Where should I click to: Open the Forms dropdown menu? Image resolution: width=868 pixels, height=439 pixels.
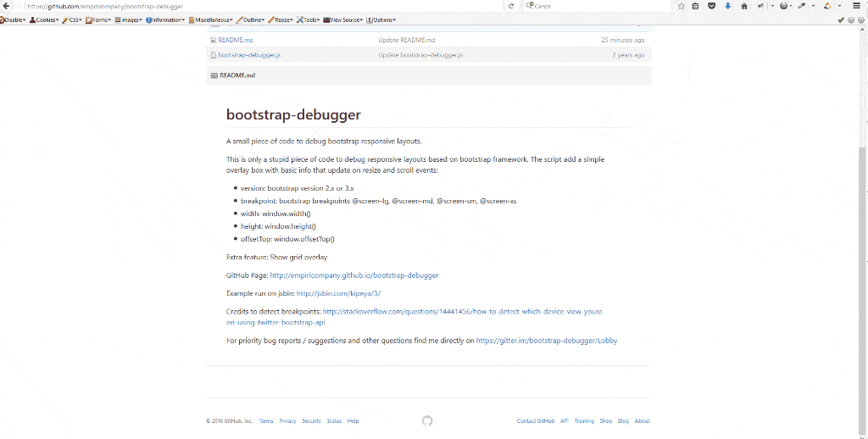pyautogui.click(x=98, y=20)
